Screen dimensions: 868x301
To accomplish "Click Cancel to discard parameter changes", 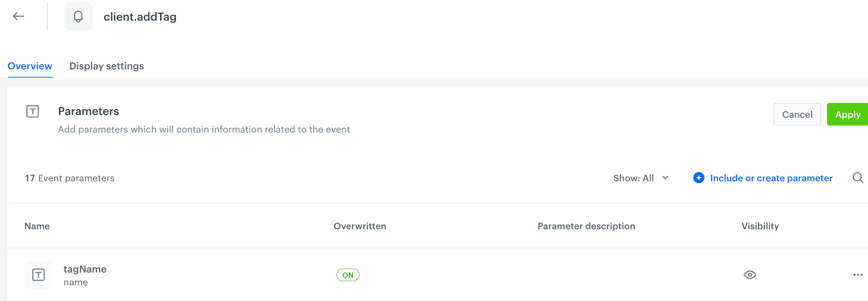I will (797, 114).
